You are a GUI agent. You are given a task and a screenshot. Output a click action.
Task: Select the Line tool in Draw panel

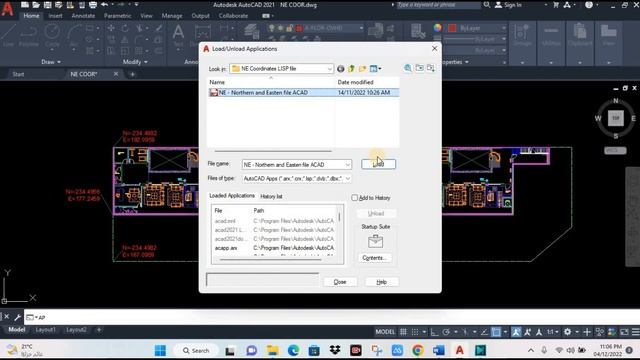[8, 35]
